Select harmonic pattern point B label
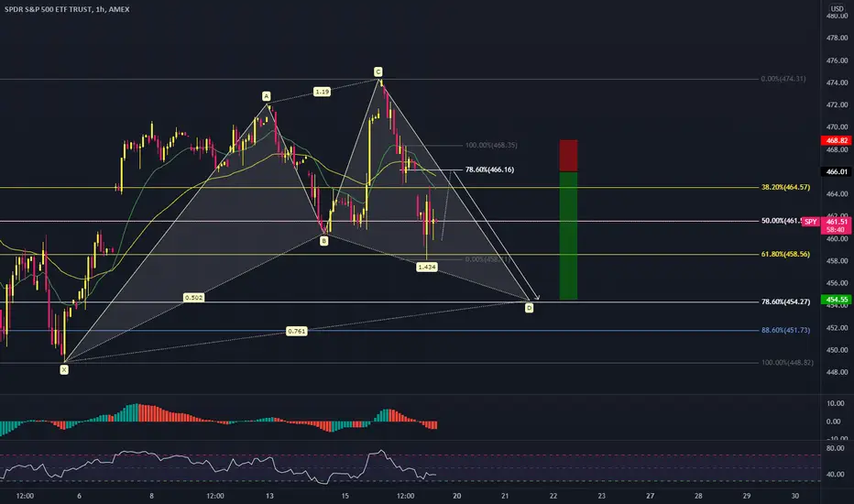The image size is (854, 504). 324,241
